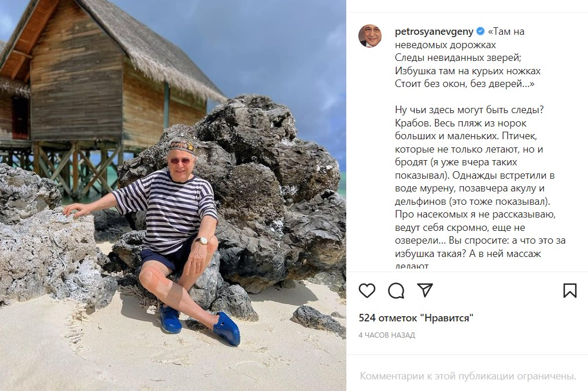This screenshot has height=391, width=588.
Task: Click the '4 часов назад' timestamp
Action: (387, 335)
